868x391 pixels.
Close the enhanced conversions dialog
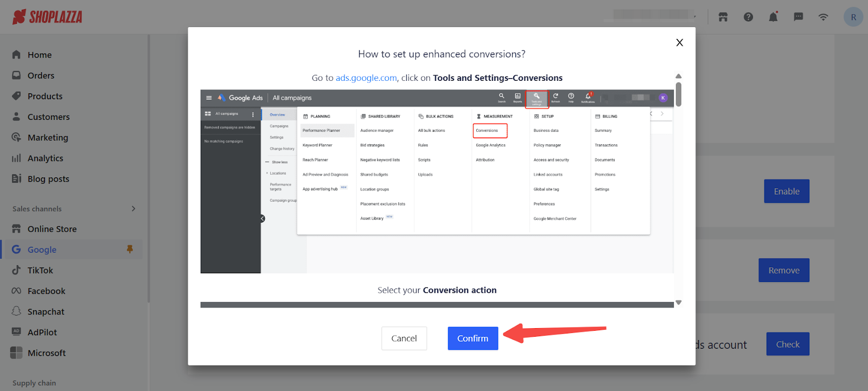pos(679,42)
